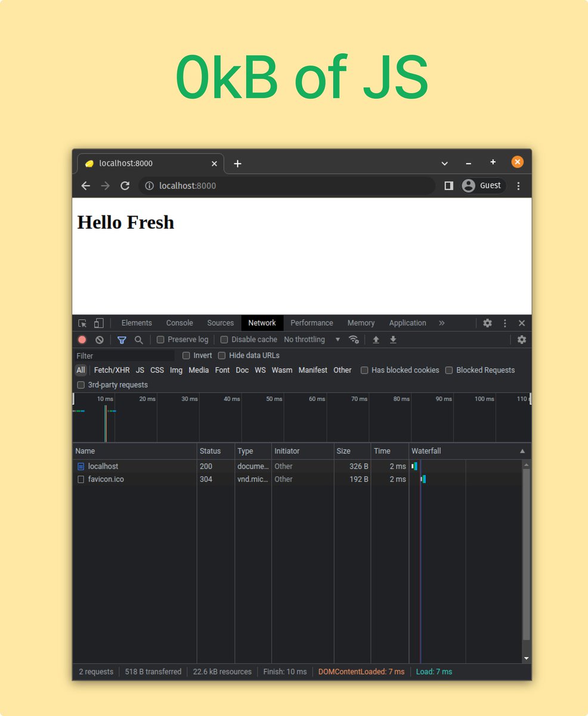This screenshot has height=716, width=588.
Task: Filter requests by Media
Action: coord(199,370)
